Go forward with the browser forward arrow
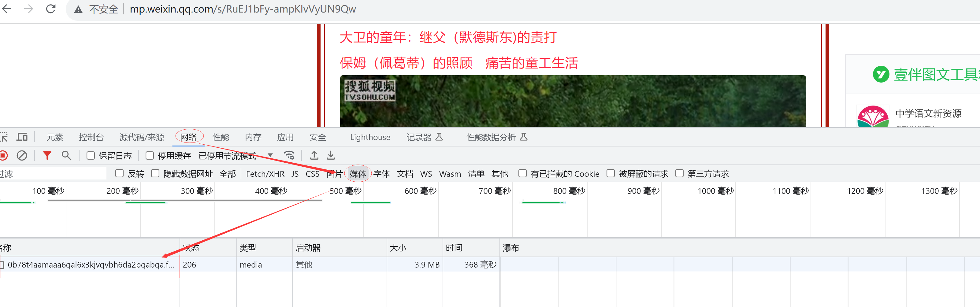The height and width of the screenshot is (307, 980). tap(28, 9)
